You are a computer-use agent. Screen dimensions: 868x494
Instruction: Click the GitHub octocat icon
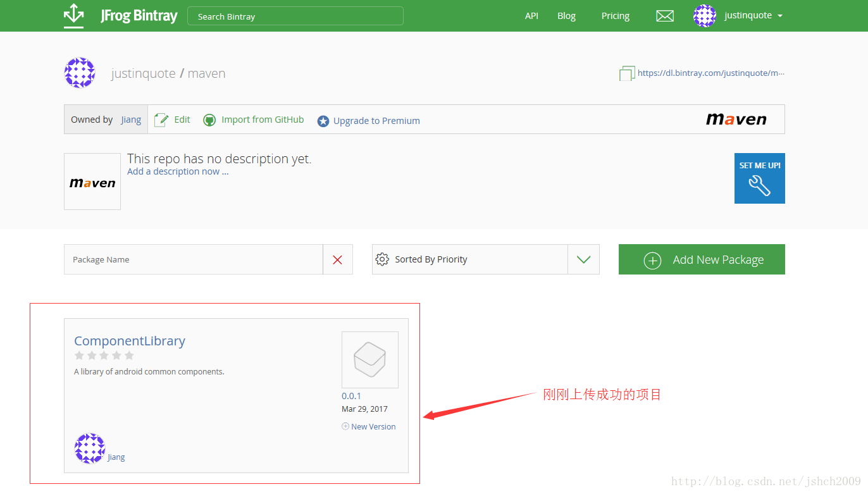(209, 120)
